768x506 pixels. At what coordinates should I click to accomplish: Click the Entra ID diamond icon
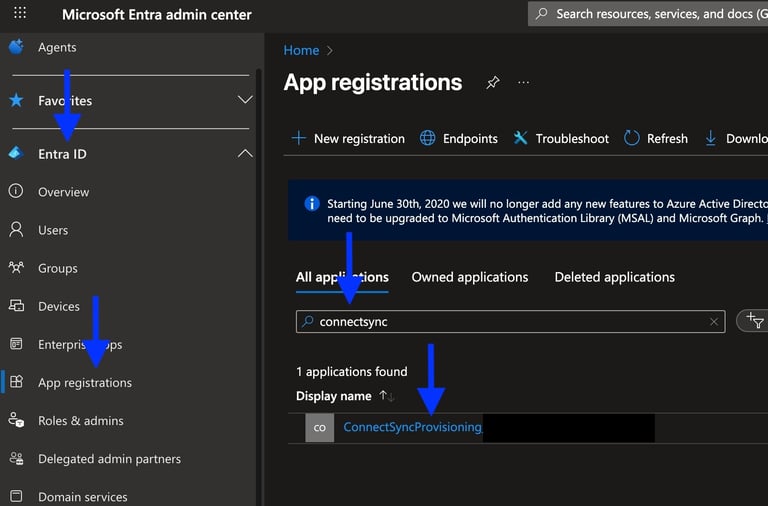[16, 153]
